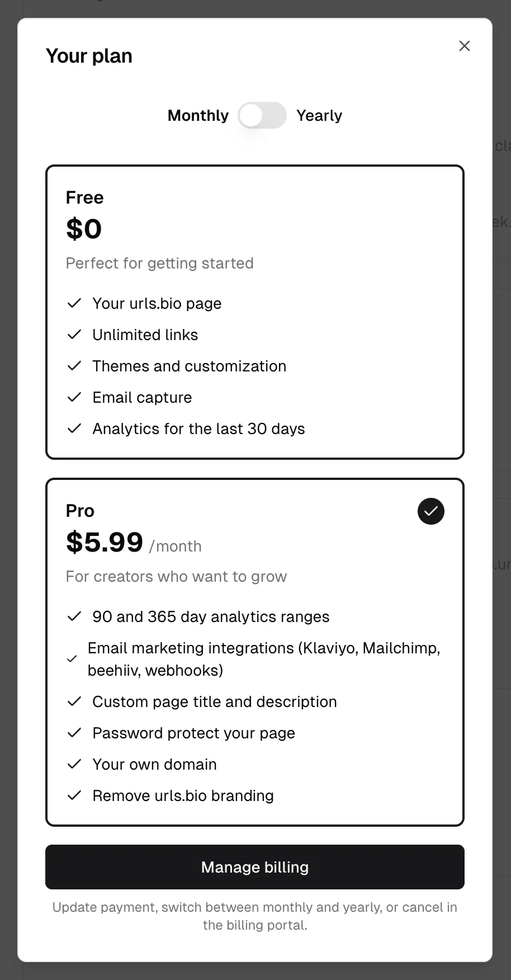Click the Manage billing button
The height and width of the screenshot is (980, 511).
[255, 867]
